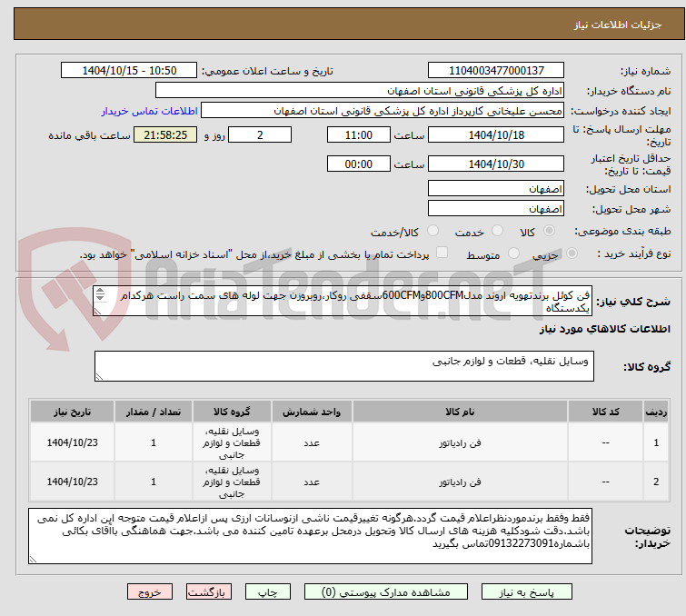Click the واحد شمارش column header

pos(312,412)
